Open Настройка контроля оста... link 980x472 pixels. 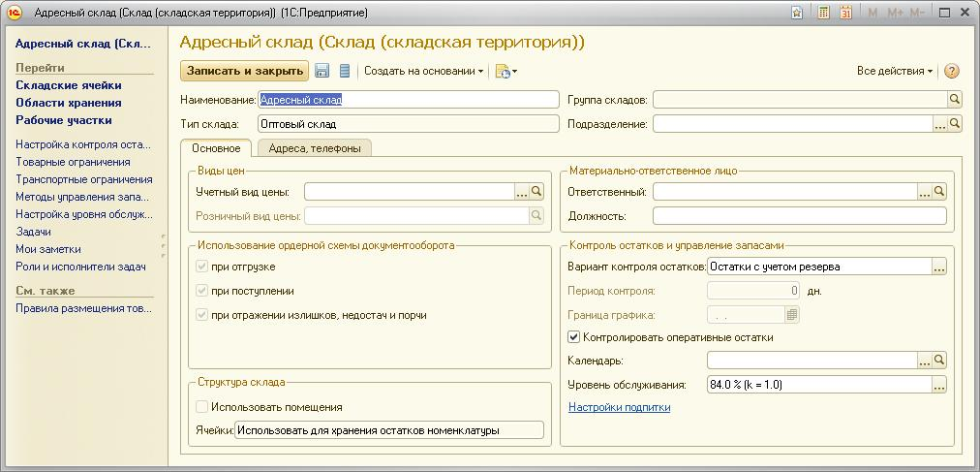point(83,144)
